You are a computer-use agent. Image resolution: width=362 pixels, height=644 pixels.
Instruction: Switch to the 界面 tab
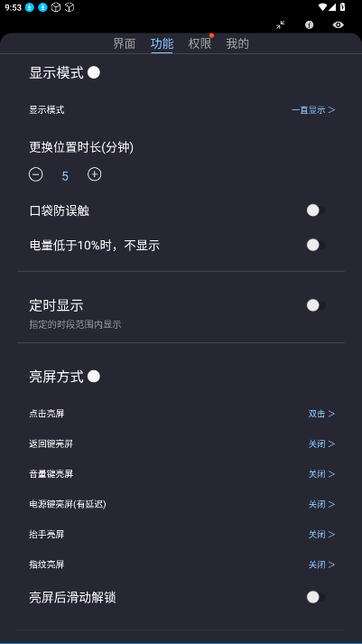124,43
